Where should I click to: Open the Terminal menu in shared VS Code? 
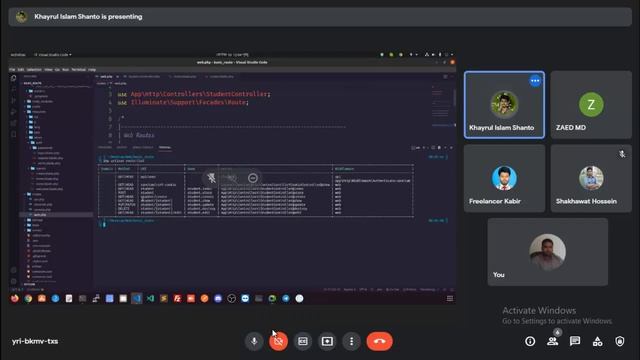click(x=79, y=70)
